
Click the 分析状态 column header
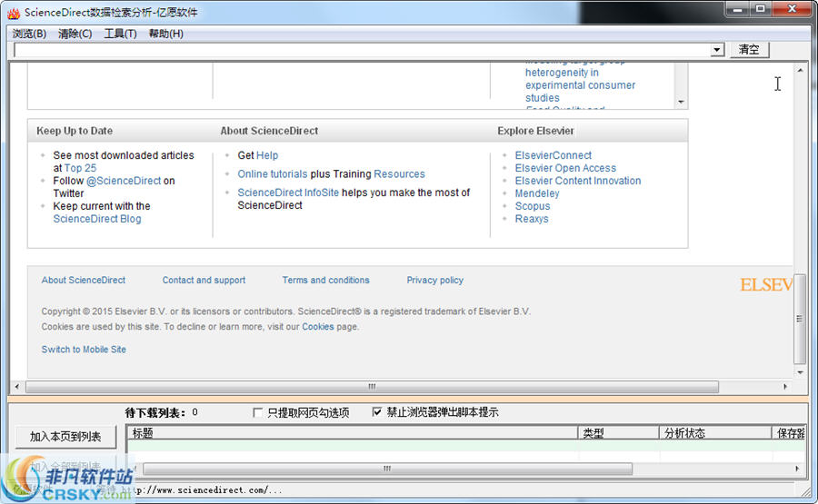click(715, 433)
